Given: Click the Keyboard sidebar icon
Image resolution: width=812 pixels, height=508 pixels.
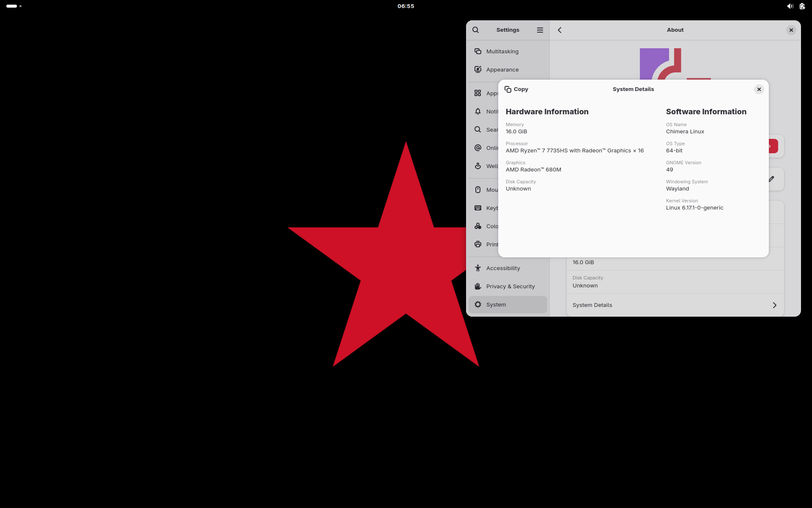Looking at the screenshot, I should [x=478, y=208].
